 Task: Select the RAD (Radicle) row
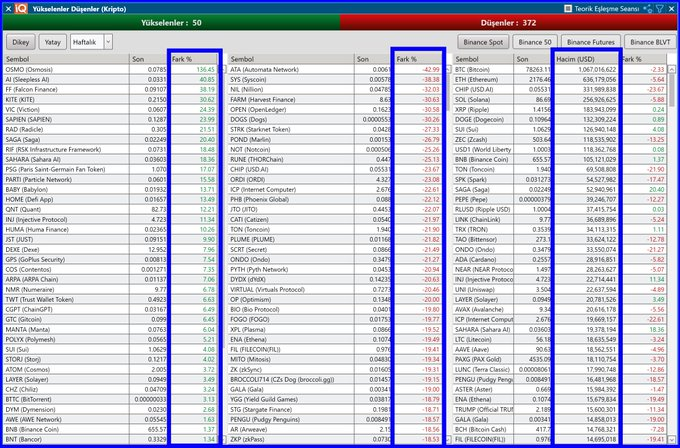(110, 129)
